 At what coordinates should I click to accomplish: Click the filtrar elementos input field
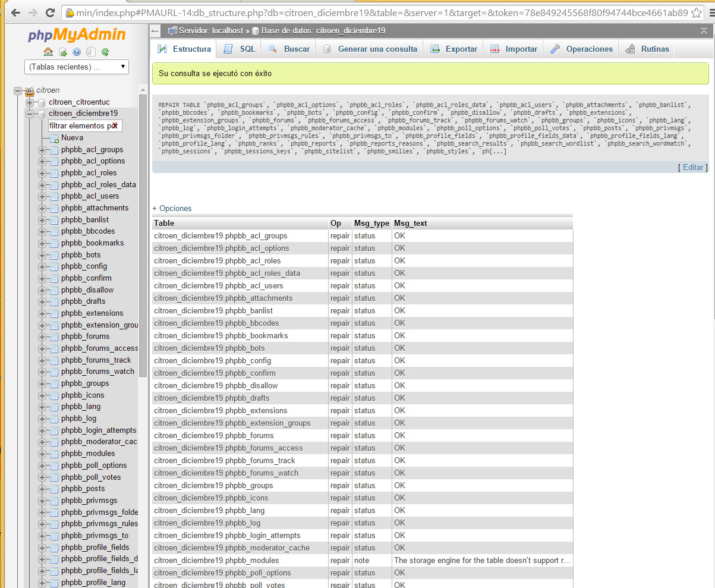[x=80, y=126]
